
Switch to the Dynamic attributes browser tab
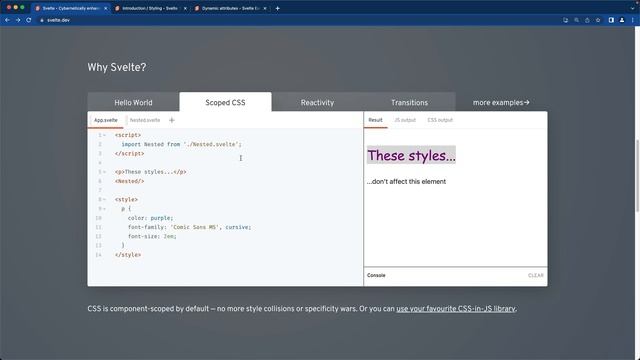pyautogui.click(x=230, y=8)
